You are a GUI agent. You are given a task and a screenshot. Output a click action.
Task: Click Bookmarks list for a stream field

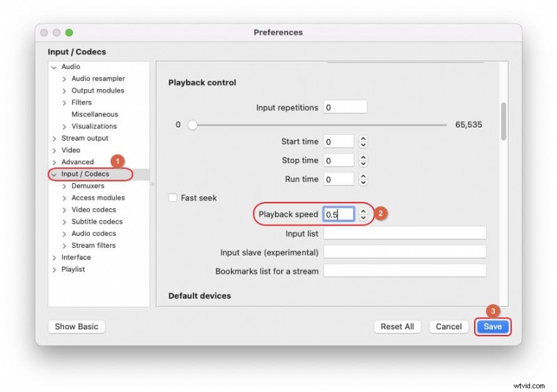pos(405,270)
